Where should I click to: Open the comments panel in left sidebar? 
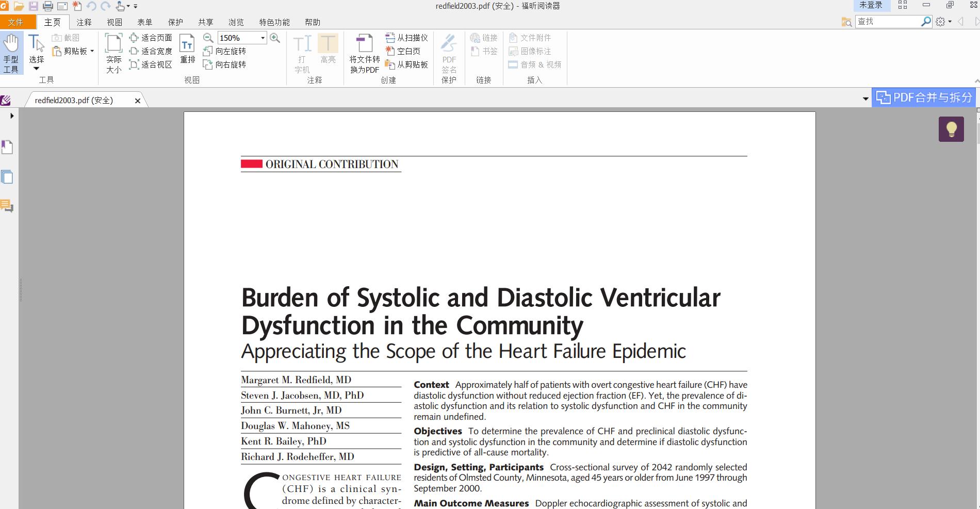coord(7,206)
